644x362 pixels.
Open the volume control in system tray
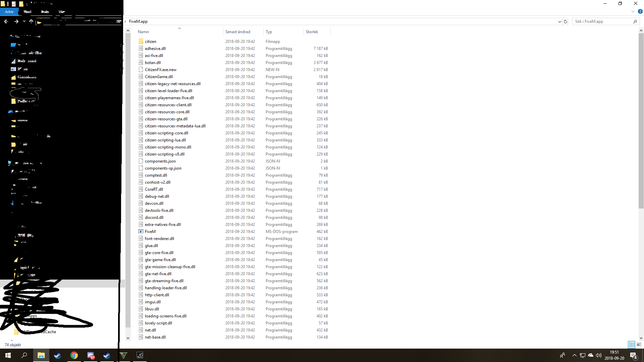coord(599,356)
